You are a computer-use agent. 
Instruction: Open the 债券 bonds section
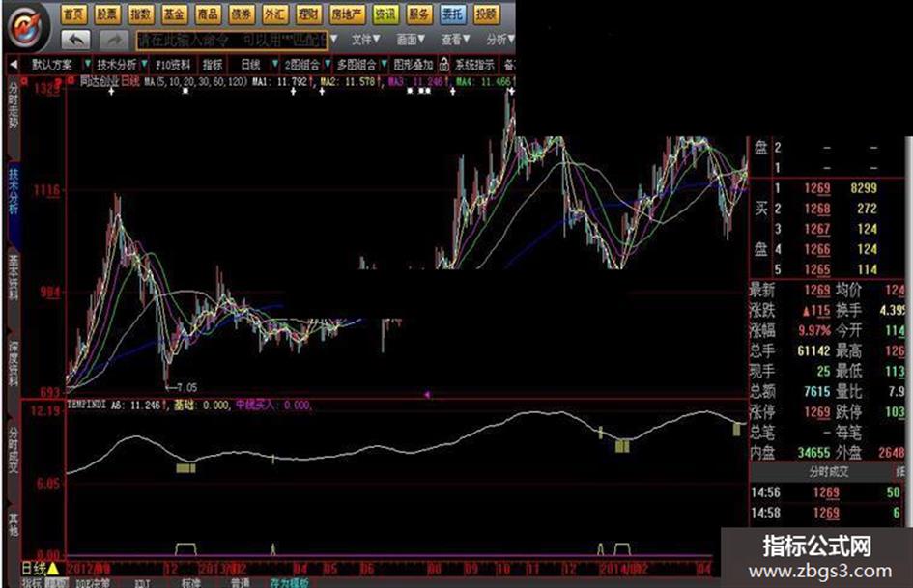pyautogui.click(x=242, y=14)
